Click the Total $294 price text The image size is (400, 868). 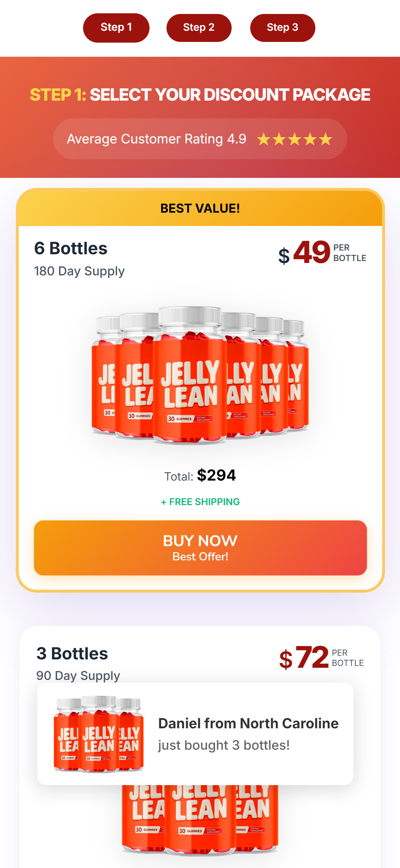point(200,476)
